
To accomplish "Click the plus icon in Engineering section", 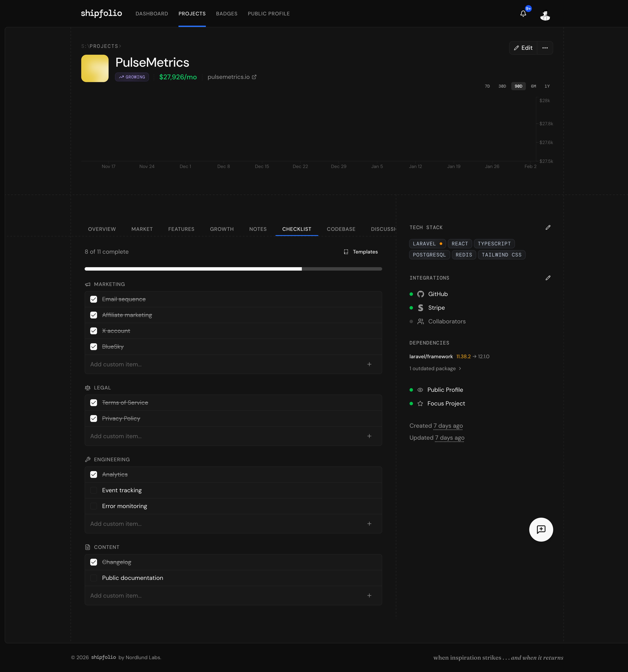I will (369, 524).
